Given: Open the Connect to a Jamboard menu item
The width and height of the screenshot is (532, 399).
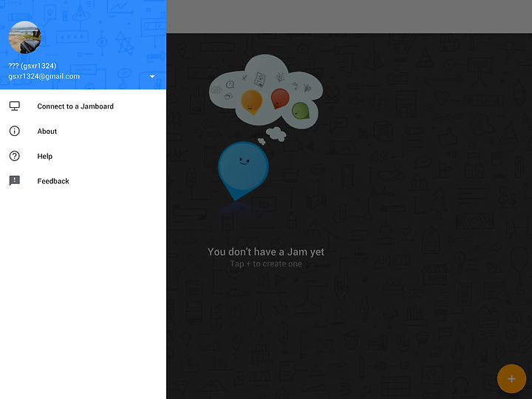Looking at the screenshot, I should click(83, 106).
